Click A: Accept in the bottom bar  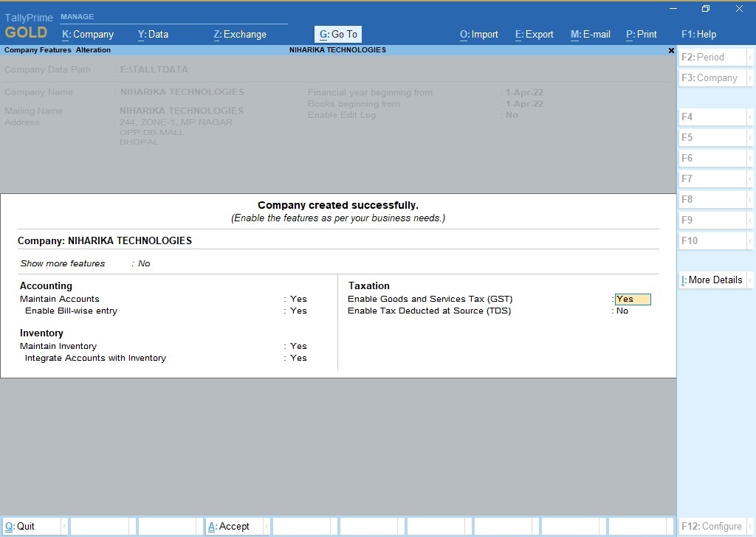[234, 527]
